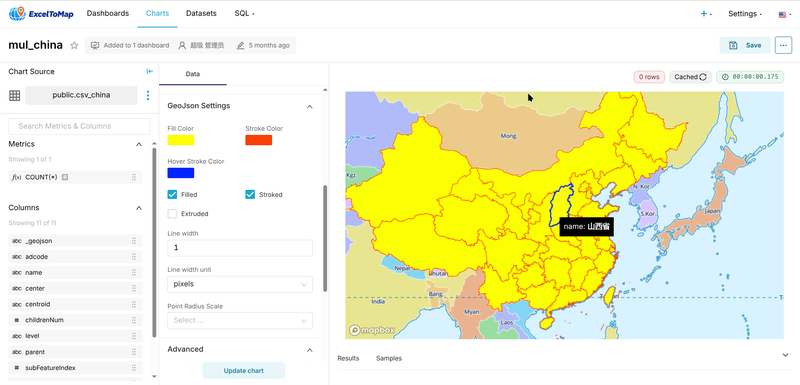
Task: Click the Update chart button
Action: (243, 371)
